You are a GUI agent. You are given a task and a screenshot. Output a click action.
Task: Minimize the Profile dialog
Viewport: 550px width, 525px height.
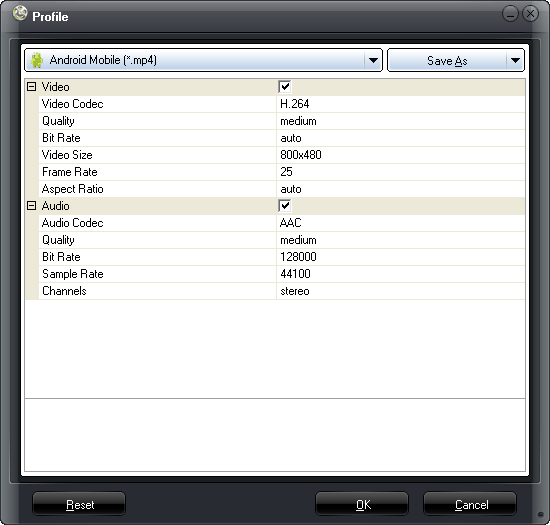(510, 14)
